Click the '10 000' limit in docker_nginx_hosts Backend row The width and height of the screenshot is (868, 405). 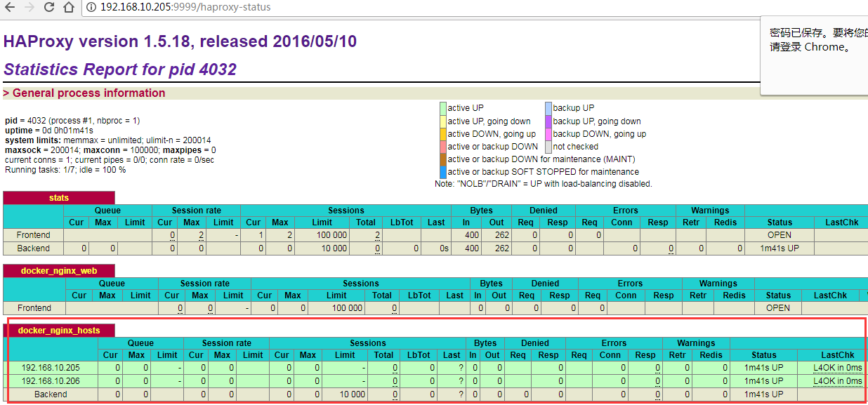(x=352, y=394)
